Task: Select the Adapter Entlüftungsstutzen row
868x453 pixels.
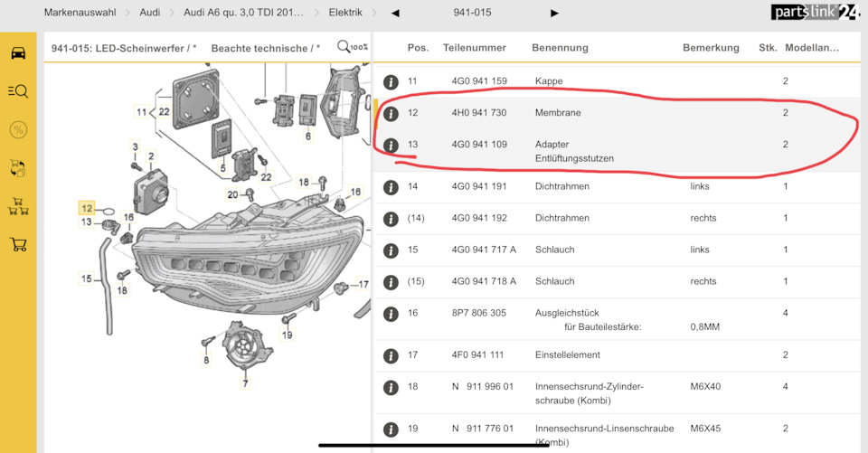Action: click(x=574, y=151)
